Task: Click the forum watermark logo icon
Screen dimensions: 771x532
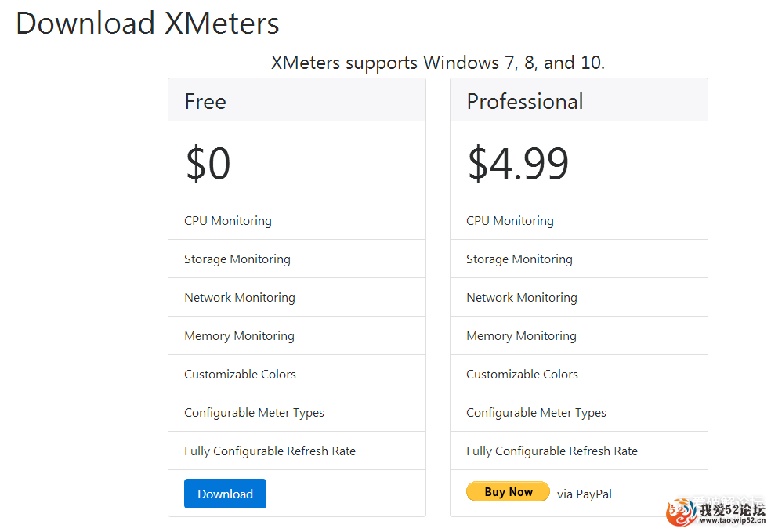Action: [682, 512]
